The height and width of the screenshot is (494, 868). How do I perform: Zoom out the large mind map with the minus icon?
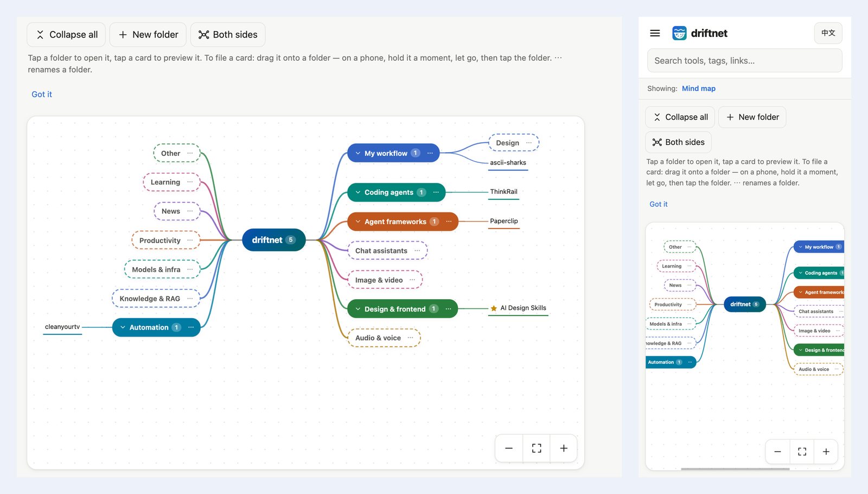509,448
